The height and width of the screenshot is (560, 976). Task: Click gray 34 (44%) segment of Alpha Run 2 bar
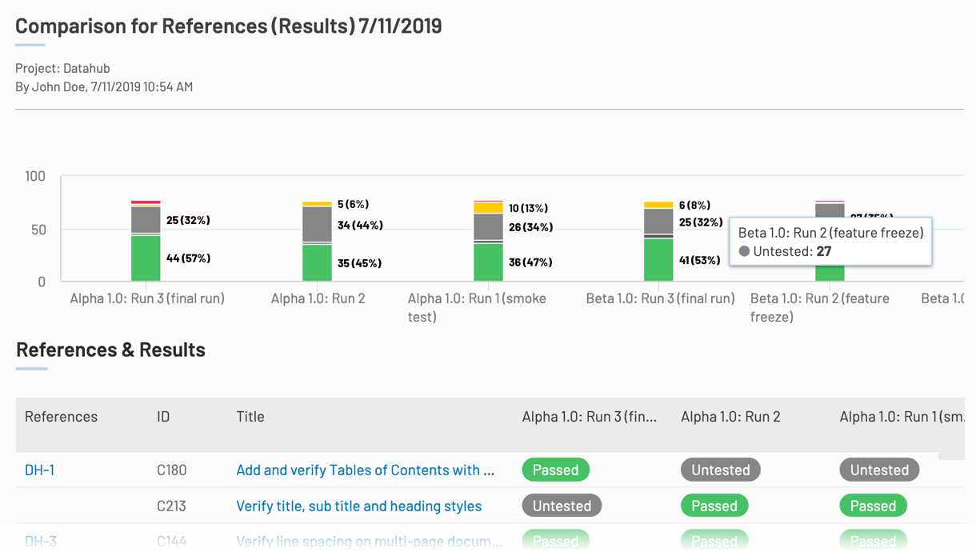(x=317, y=224)
